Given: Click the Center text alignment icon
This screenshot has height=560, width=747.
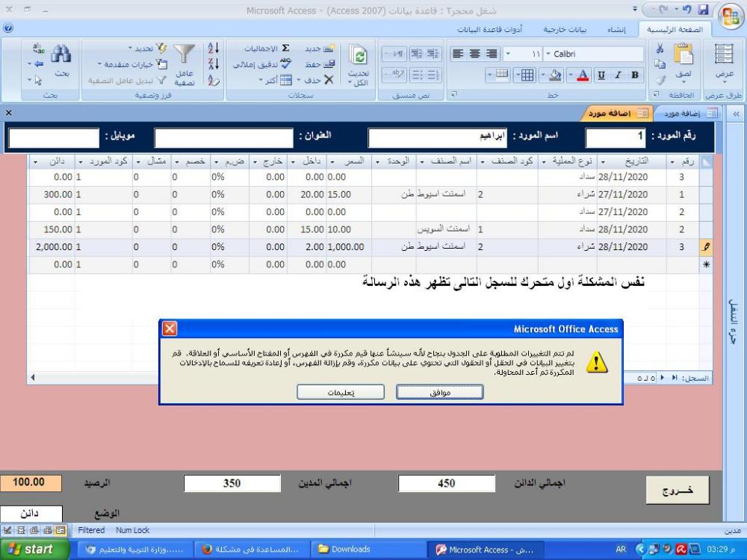Looking at the screenshot, I should tap(474, 54).
